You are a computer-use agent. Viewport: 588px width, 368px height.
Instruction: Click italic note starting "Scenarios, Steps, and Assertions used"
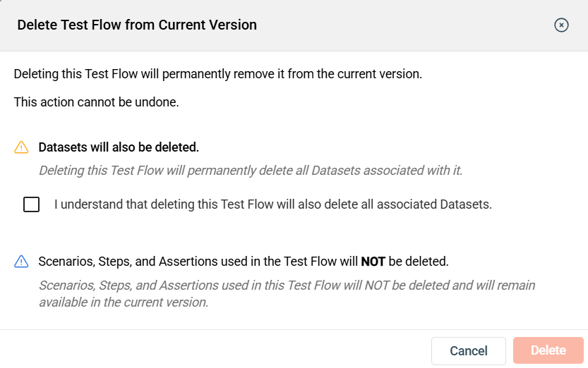coord(287,286)
